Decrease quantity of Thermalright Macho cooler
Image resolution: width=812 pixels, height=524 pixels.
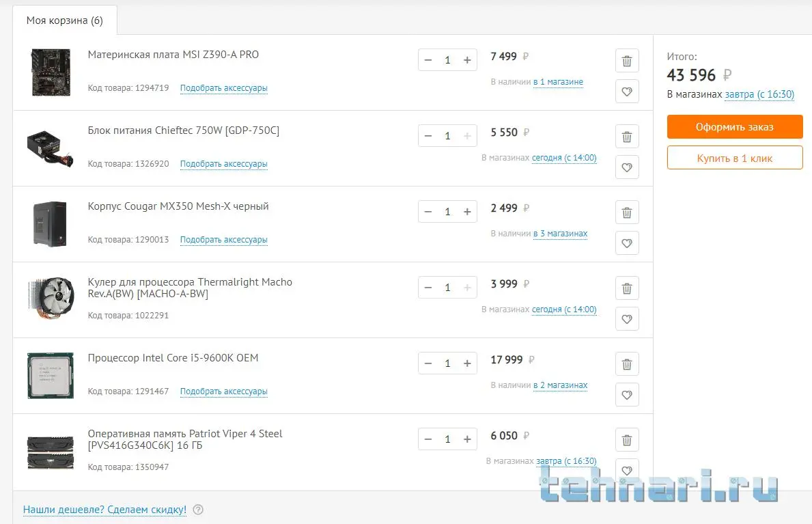pyautogui.click(x=428, y=288)
